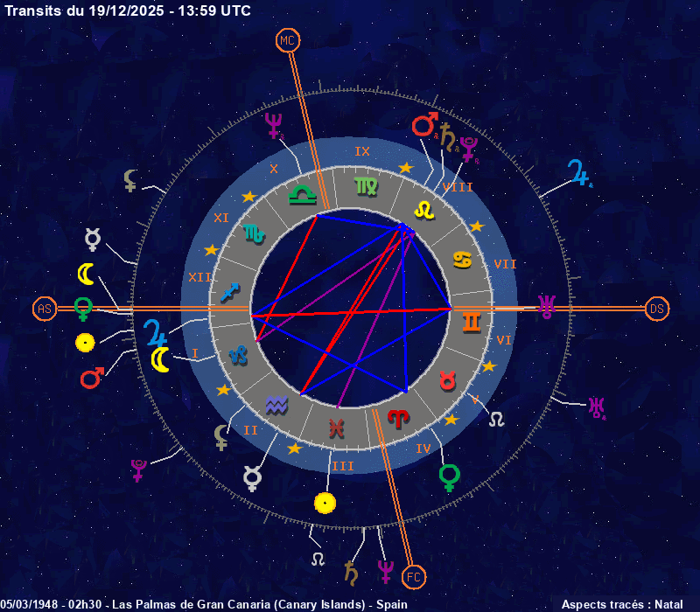
Task: Click the DS Descendant marker circle
Action: (x=656, y=309)
